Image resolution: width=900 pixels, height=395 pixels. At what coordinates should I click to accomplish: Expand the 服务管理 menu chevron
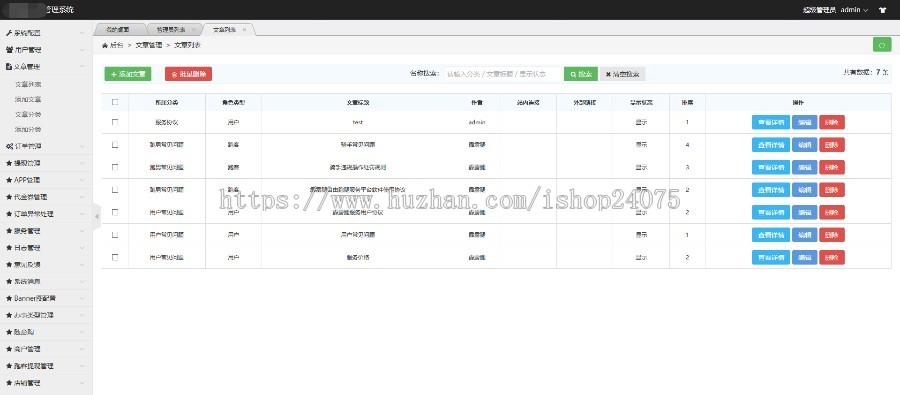coord(82,231)
